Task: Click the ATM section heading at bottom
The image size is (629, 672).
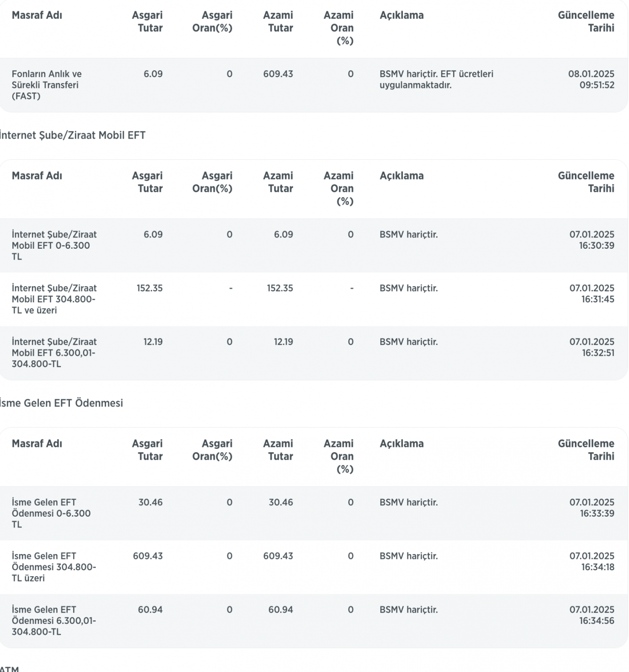Action: pyautogui.click(x=9, y=668)
